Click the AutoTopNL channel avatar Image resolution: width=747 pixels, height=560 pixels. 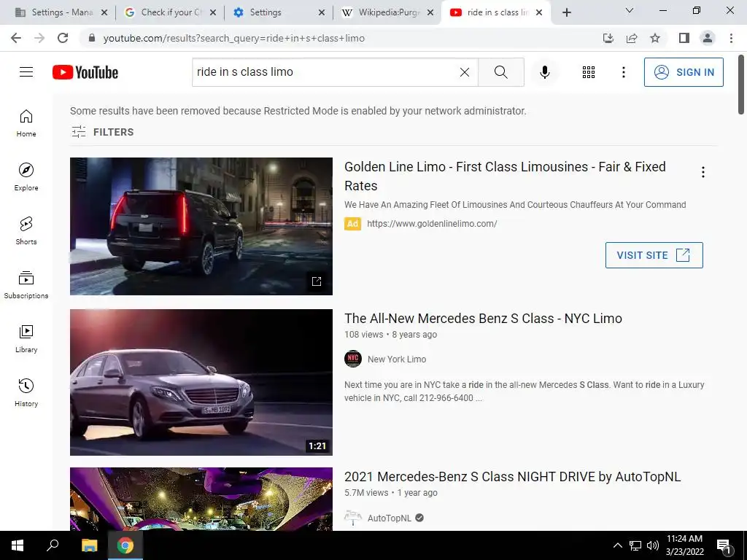(x=353, y=518)
